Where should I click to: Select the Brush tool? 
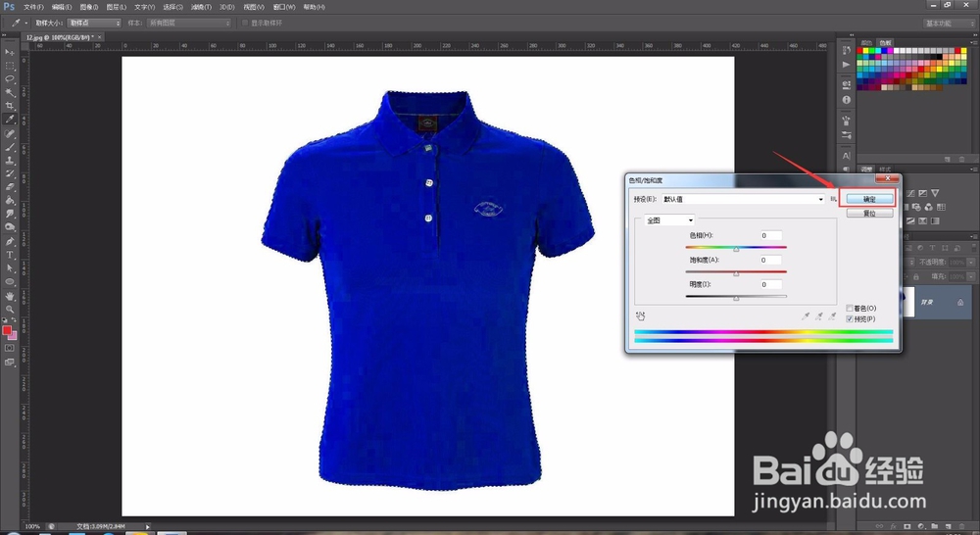10,147
